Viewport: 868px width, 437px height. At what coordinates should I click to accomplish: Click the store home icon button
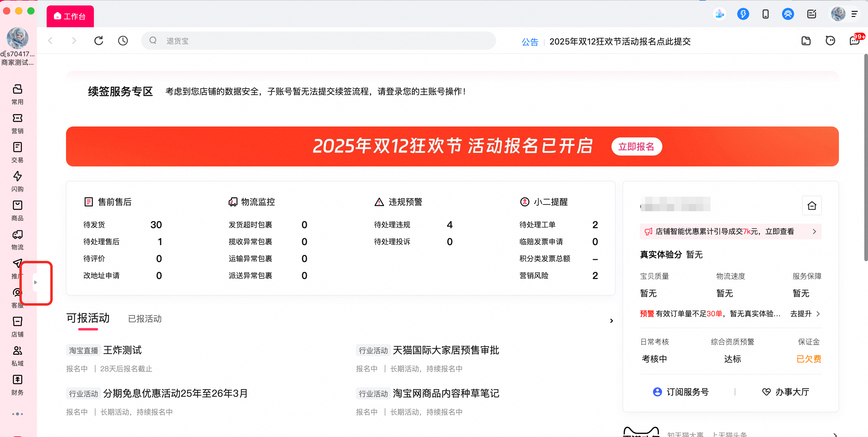click(x=812, y=205)
